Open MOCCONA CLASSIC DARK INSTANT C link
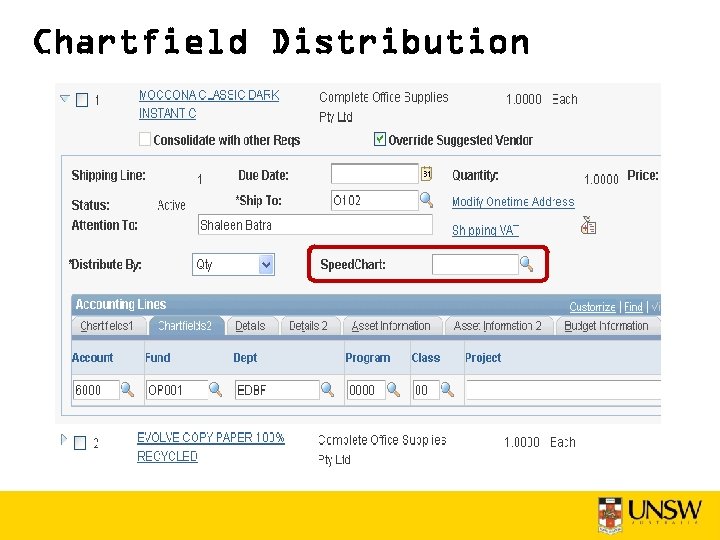The image size is (720, 540). coord(209,104)
